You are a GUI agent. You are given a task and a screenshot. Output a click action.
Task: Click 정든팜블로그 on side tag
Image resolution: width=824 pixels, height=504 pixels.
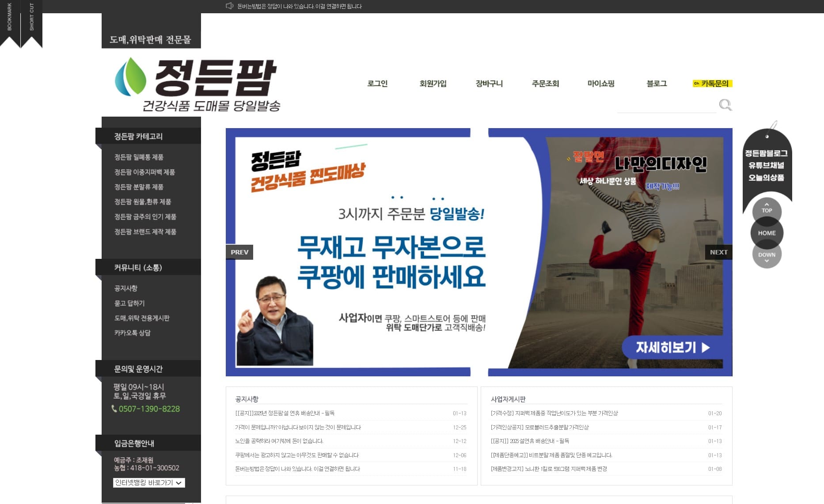click(x=767, y=153)
